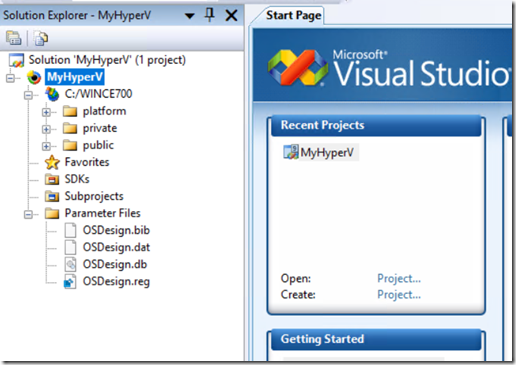Image resolution: width=516 pixels, height=365 pixels.
Task: Select the public folder label
Action: pos(98,145)
